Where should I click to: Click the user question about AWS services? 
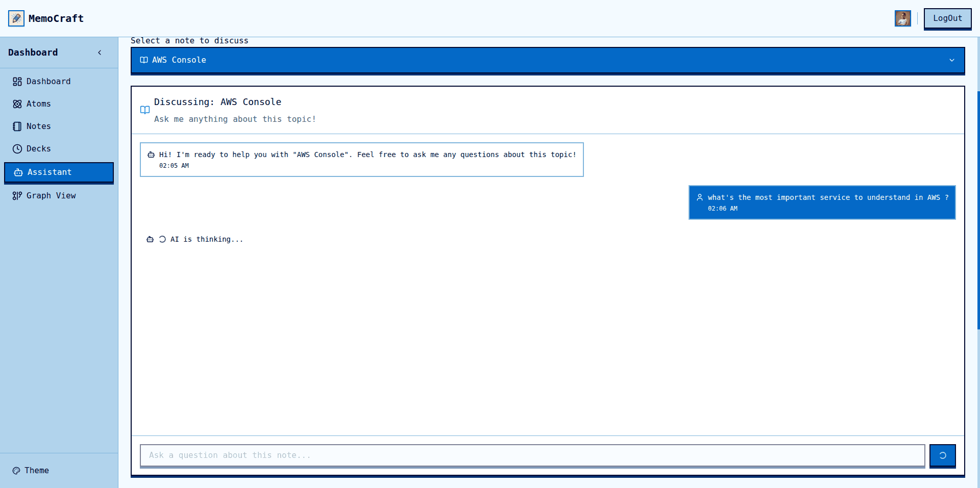828,197
